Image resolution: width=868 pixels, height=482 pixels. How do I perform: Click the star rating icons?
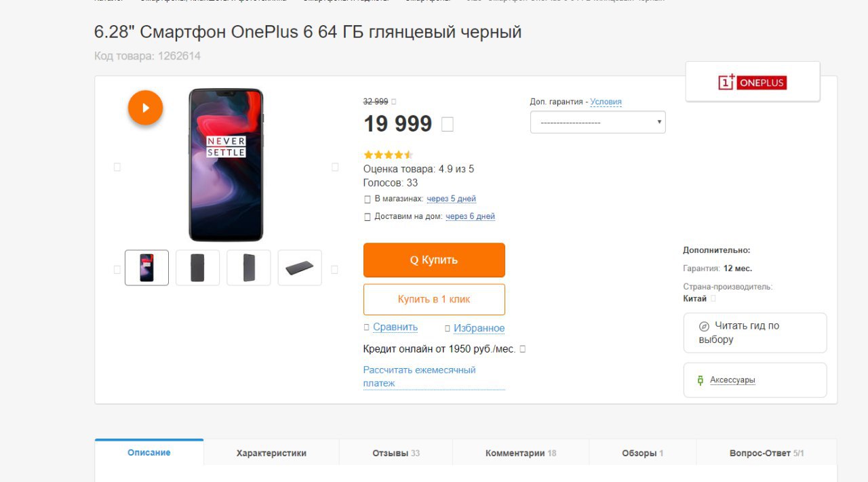point(388,155)
